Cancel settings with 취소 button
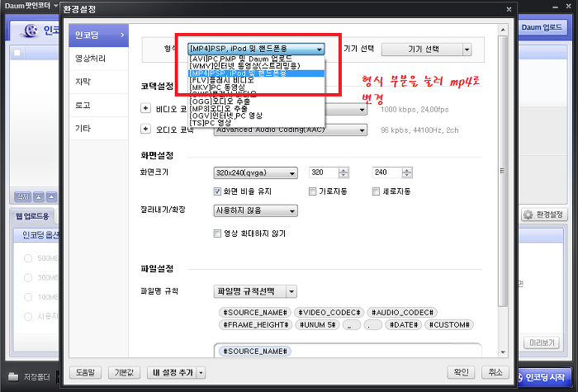 (495, 372)
